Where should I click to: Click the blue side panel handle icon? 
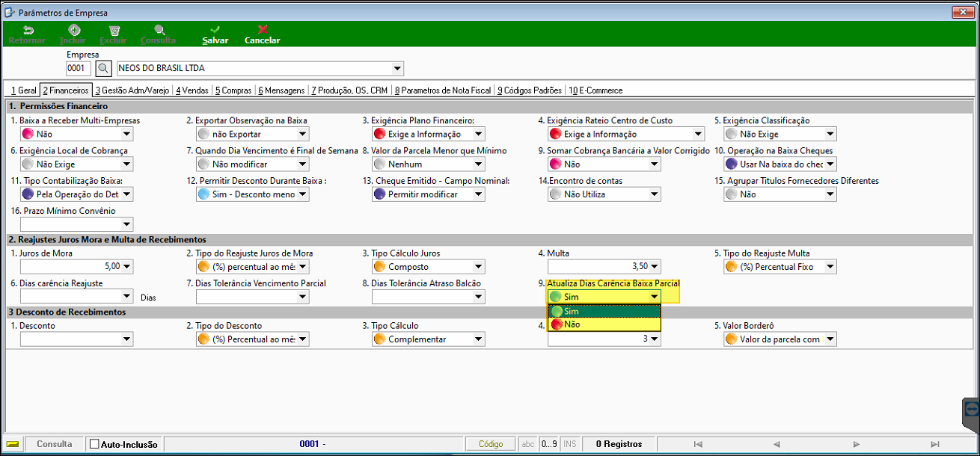pos(972,409)
